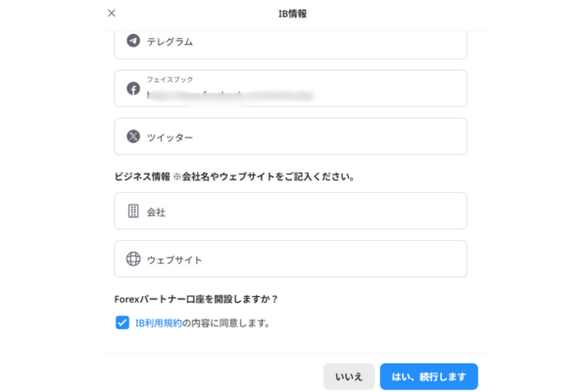Focus the フェイスブック input field
This screenshot has height=392, width=588.
click(x=291, y=88)
